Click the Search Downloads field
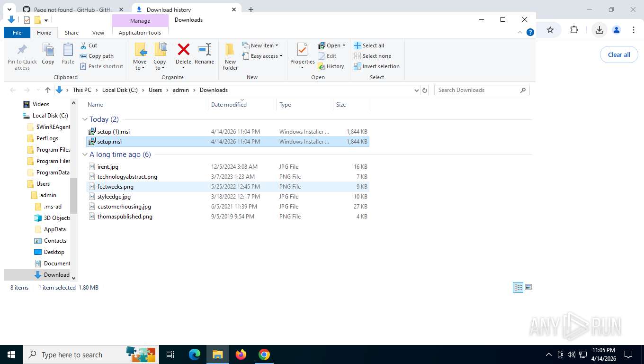This screenshot has width=644, height=364. click(482, 90)
